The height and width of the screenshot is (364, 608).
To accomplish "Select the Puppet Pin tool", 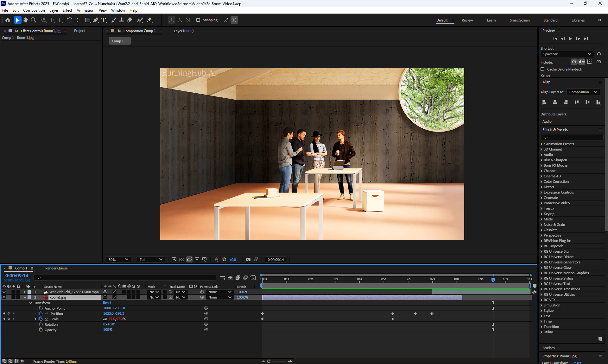I will point(149,20).
